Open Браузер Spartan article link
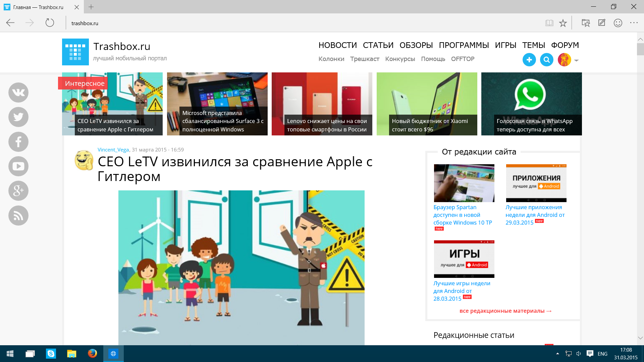The image size is (644, 362). [463, 215]
